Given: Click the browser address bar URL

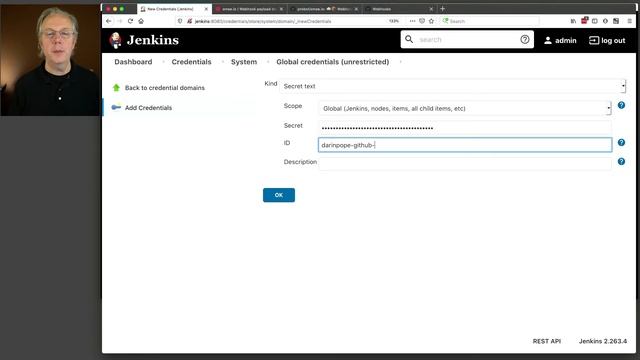Looking at the screenshot, I should pyautogui.click(x=263, y=21).
